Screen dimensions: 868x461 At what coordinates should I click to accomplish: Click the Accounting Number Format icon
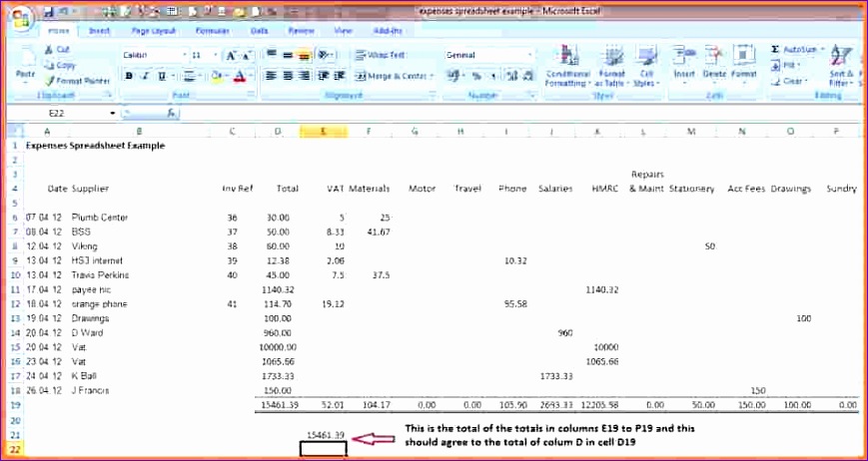click(453, 76)
